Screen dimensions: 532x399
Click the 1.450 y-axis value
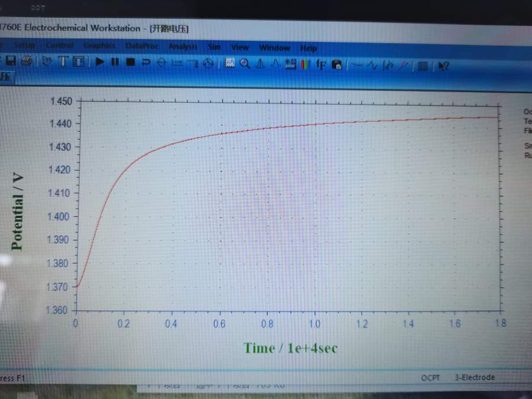(x=61, y=101)
